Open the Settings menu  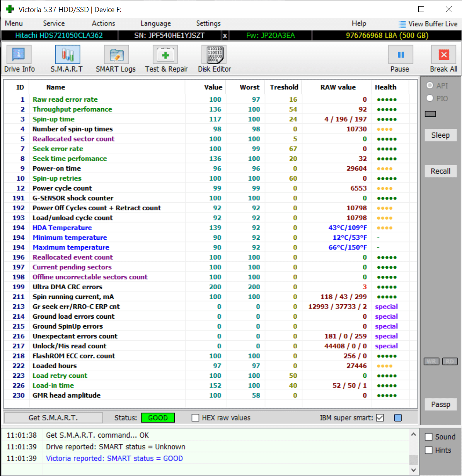tap(208, 24)
